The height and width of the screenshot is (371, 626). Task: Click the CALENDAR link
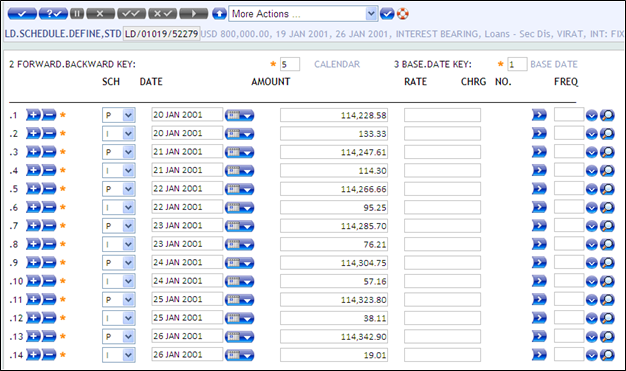[x=337, y=64]
